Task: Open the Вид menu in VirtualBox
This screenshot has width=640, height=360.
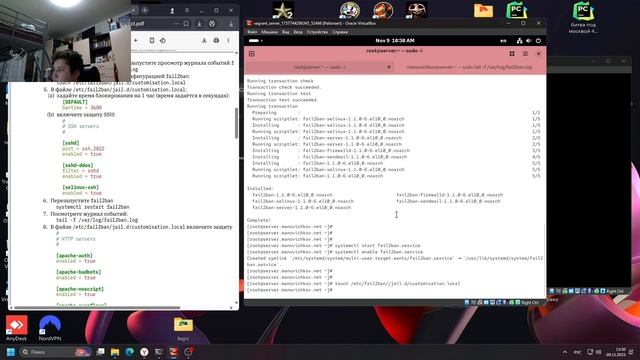Action: pyautogui.click(x=286, y=32)
